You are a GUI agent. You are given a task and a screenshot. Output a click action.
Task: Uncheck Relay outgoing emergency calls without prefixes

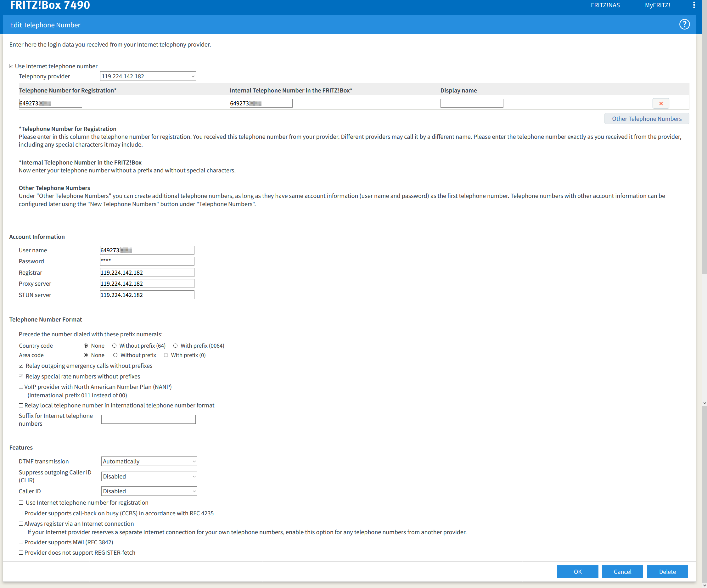21,366
